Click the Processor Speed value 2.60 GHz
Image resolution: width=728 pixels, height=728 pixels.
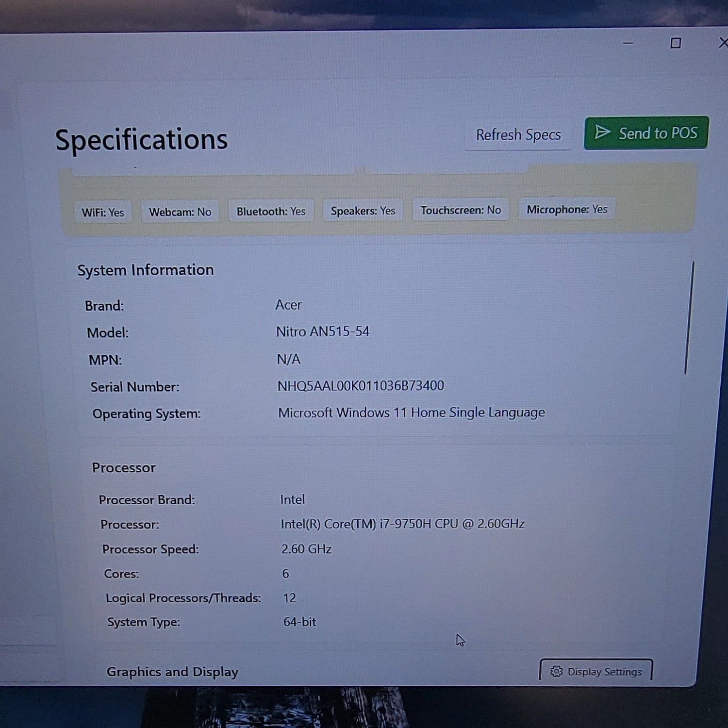pyautogui.click(x=307, y=549)
